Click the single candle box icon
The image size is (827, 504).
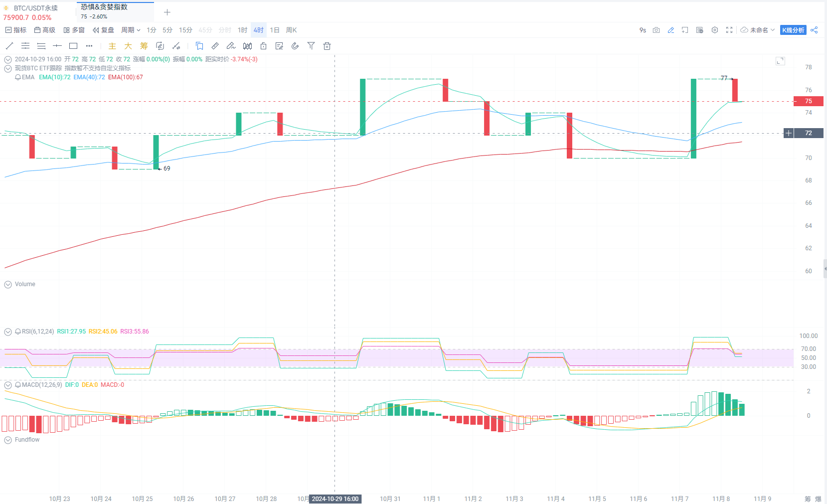click(263, 46)
